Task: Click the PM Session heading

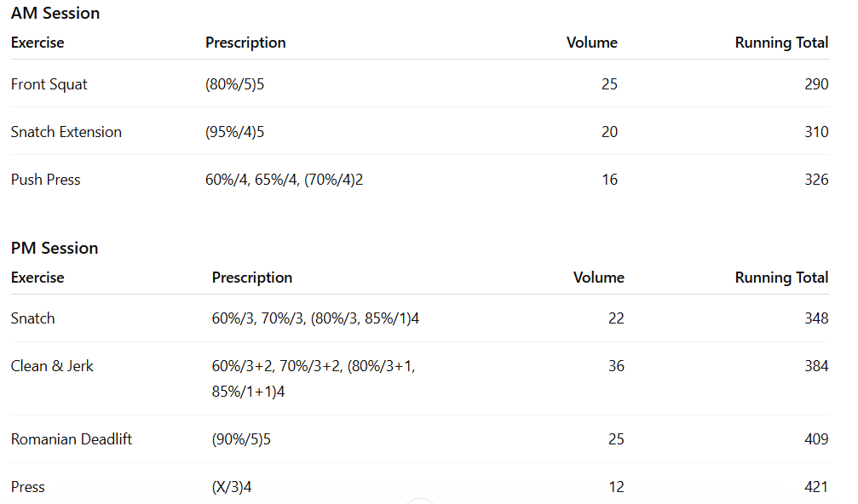Action: [55, 248]
